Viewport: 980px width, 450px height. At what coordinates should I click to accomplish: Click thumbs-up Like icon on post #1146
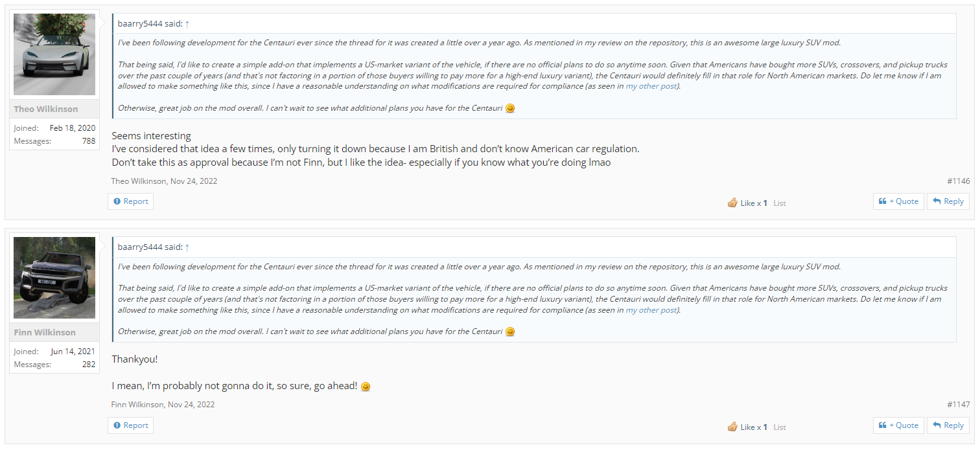pos(732,203)
